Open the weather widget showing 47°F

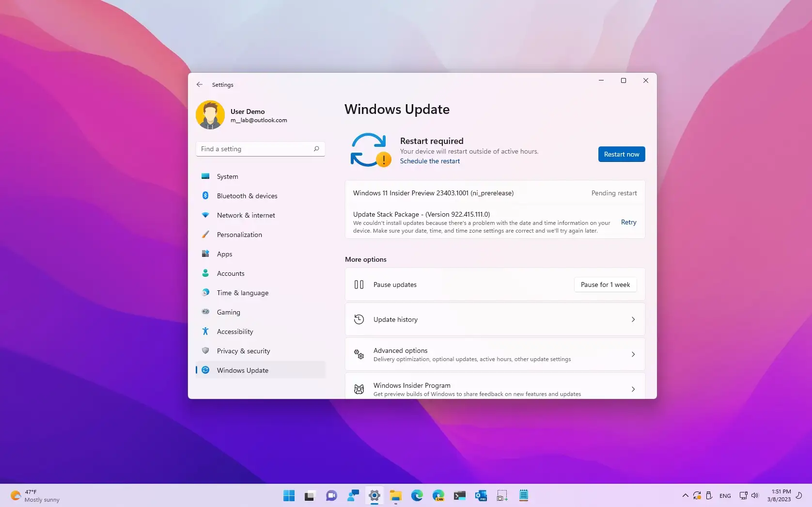35,495
